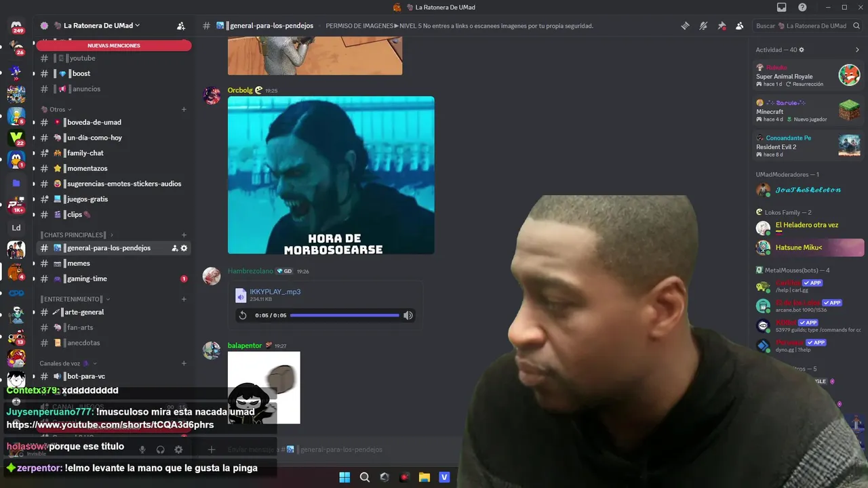
Task: Click the Orcbolg username
Action: pyautogui.click(x=240, y=90)
